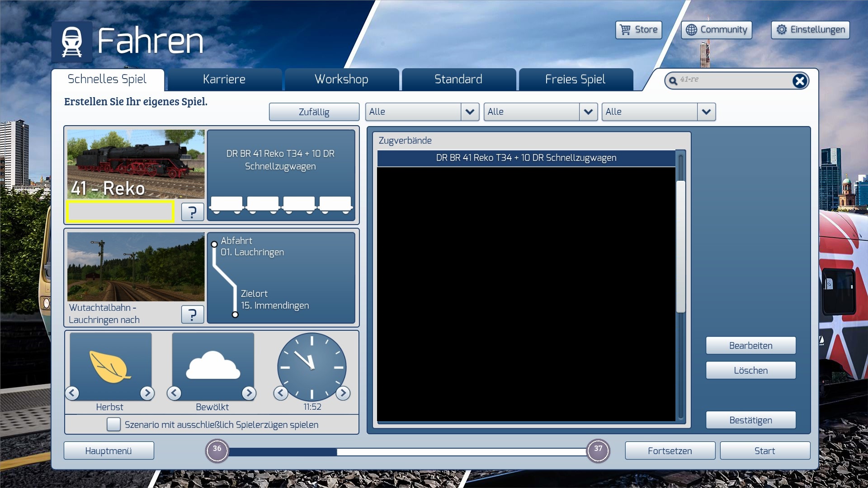Expand the first Alle filter dropdown

470,112
